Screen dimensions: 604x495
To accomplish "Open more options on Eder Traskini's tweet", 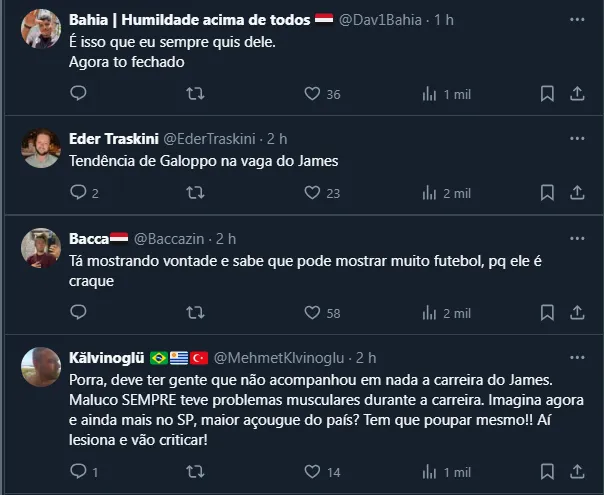I will (577, 139).
